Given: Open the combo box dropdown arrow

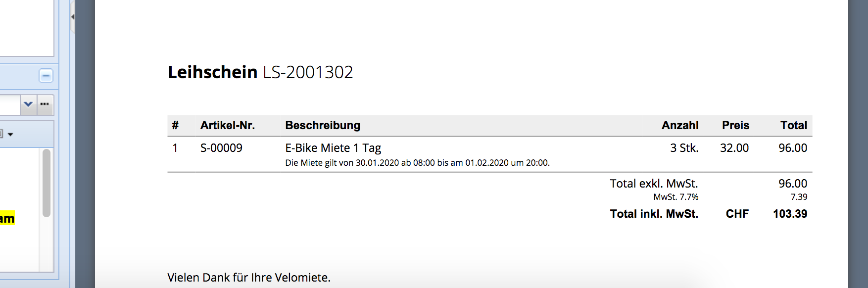Looking at the screenshot, I should [28, 104].
